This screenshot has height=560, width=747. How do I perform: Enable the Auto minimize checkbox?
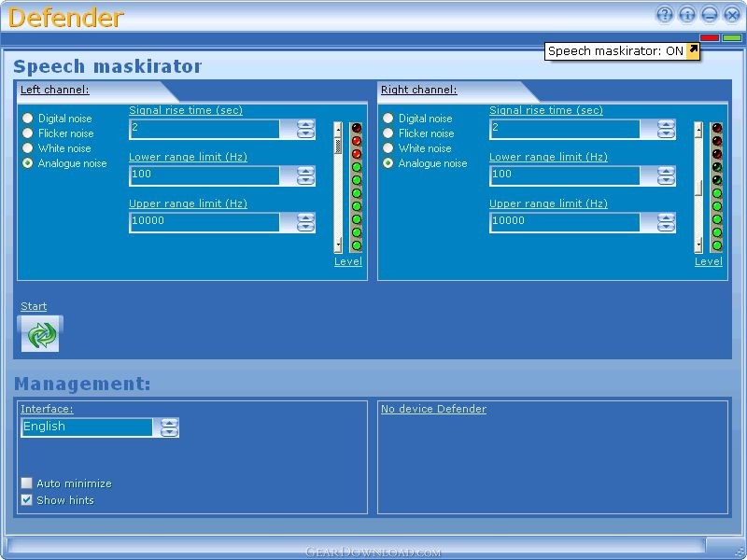(x=27, y=483)
